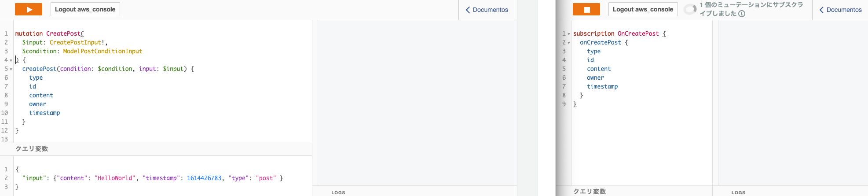Image resolution: width=868 pixels, height=196 pixels.
Task: Stop the running subscription with orange button
Action: point(586,9)
